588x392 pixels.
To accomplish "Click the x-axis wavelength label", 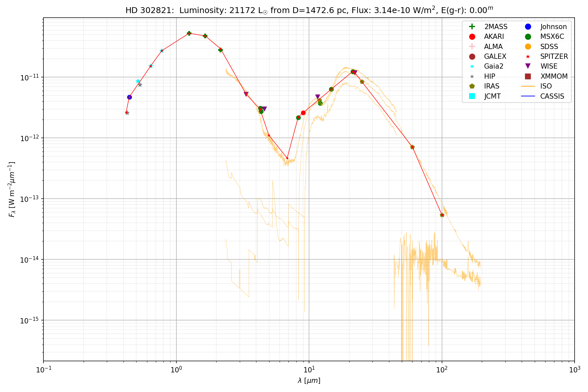I will (x=309, y=381).
